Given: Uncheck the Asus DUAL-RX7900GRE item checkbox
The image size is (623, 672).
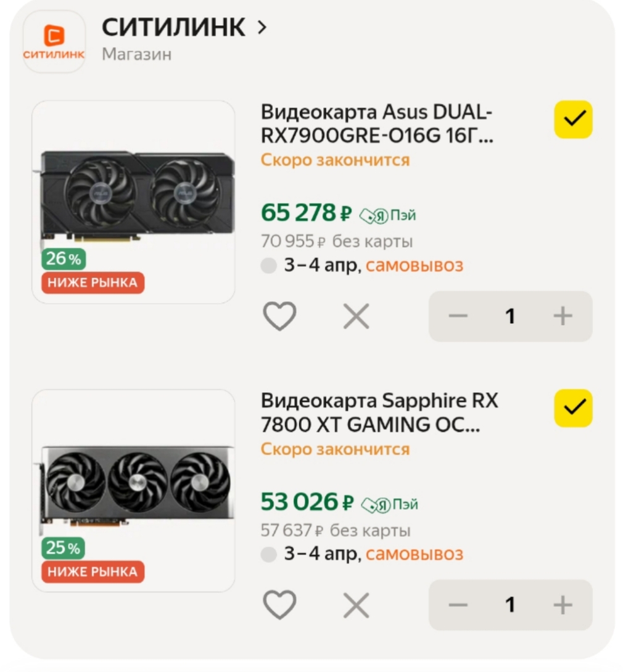Looking at the screenshot, I should 573,120.
